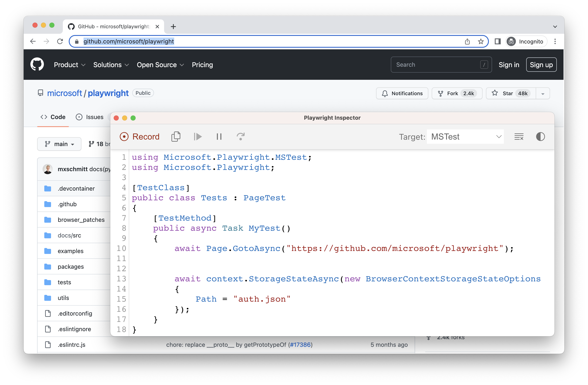Open the Target MSTest dropdown
Image resolution: width=588 pixels, height=385 pixels.
point(465,137)
